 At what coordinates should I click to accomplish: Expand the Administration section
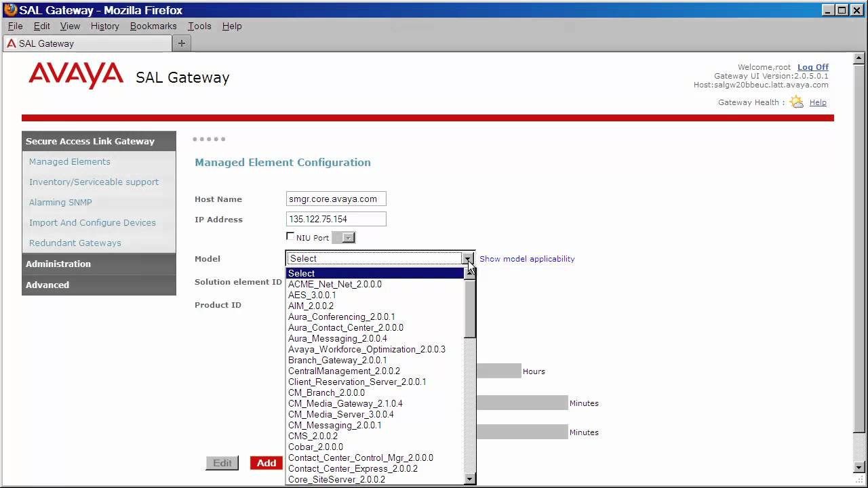click(x=99, y=264)
